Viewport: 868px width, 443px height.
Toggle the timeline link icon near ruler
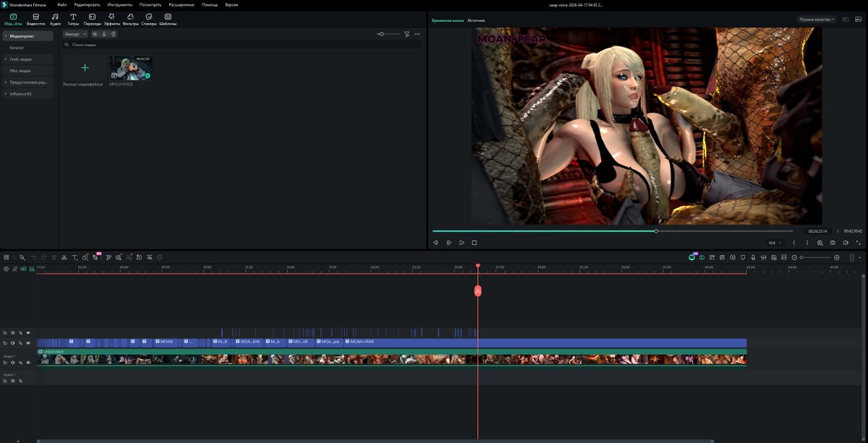pyautogui.click(x=15, y=269)
